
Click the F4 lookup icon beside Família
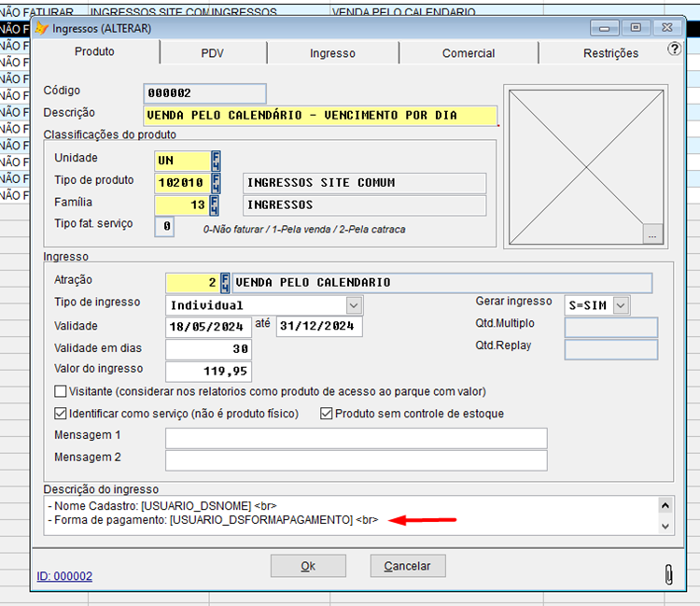216,204
